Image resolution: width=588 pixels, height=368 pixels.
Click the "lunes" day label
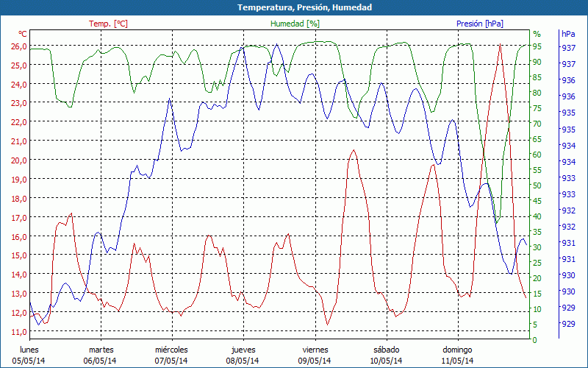[29, 350]
